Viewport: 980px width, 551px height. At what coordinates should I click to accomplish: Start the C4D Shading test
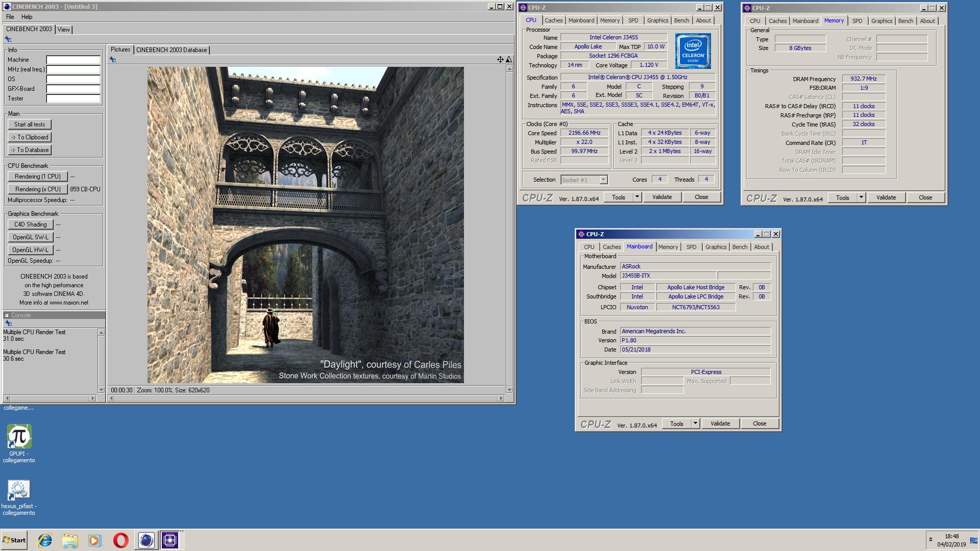pyautogui.click(x=30, y=224)
